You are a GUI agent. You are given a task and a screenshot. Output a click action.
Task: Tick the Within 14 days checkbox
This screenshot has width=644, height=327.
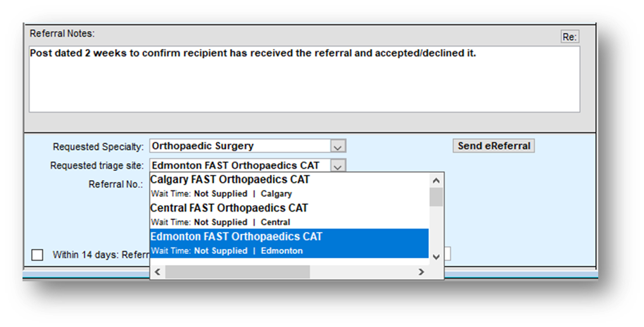37,255
